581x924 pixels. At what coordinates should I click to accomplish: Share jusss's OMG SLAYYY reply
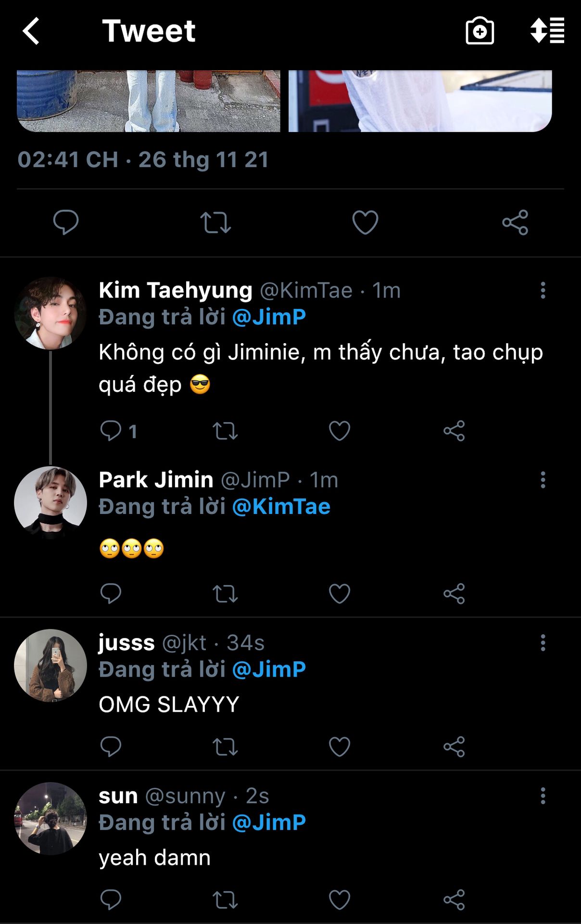click(x=454, y=747)
